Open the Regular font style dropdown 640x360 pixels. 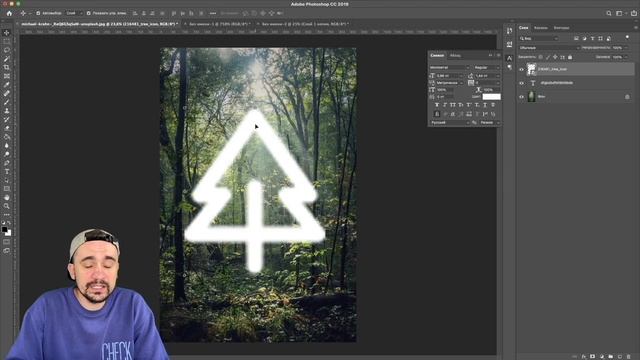(486, 67)
